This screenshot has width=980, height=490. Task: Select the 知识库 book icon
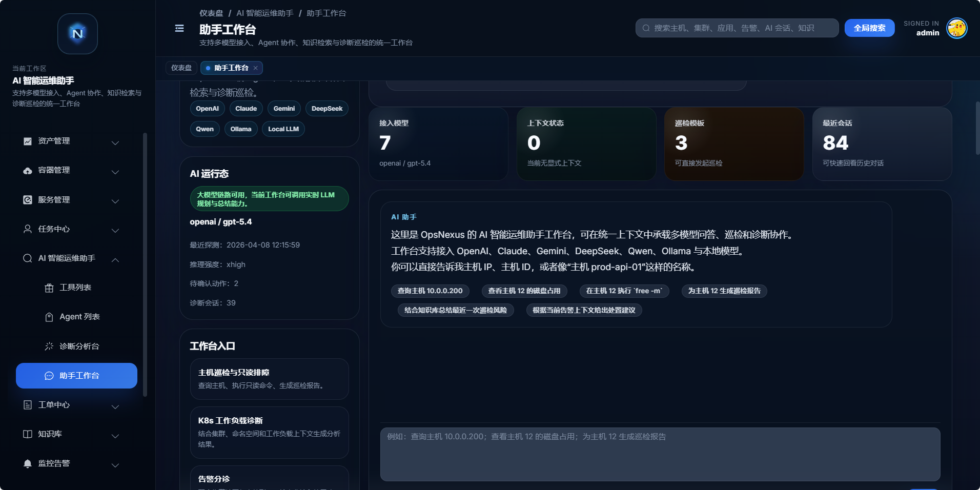pos(27,434)
